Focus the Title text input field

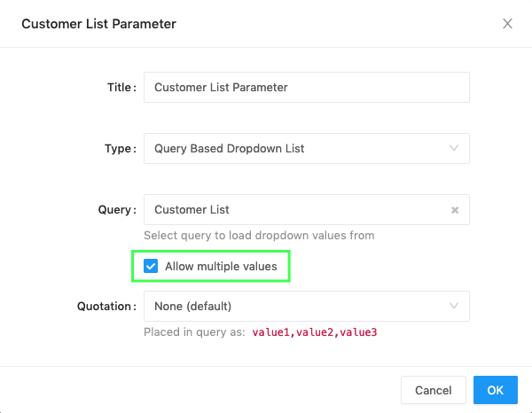306,88
